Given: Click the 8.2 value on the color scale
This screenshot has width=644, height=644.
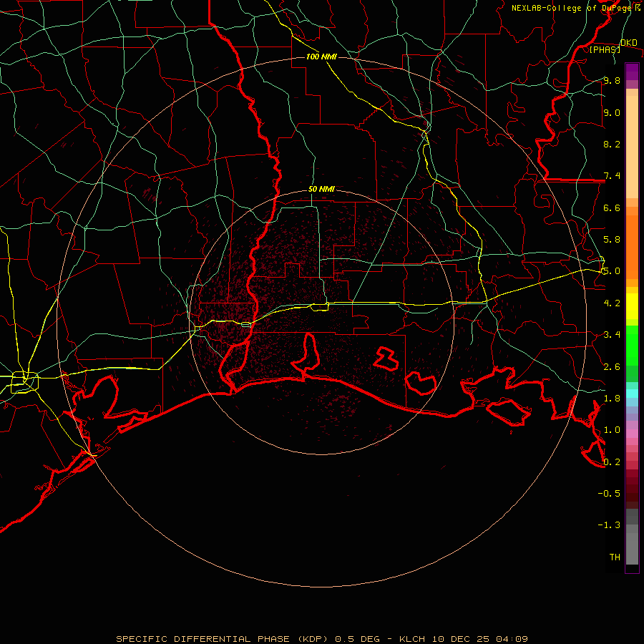Looking at the screenshot, I should (612, 144).
